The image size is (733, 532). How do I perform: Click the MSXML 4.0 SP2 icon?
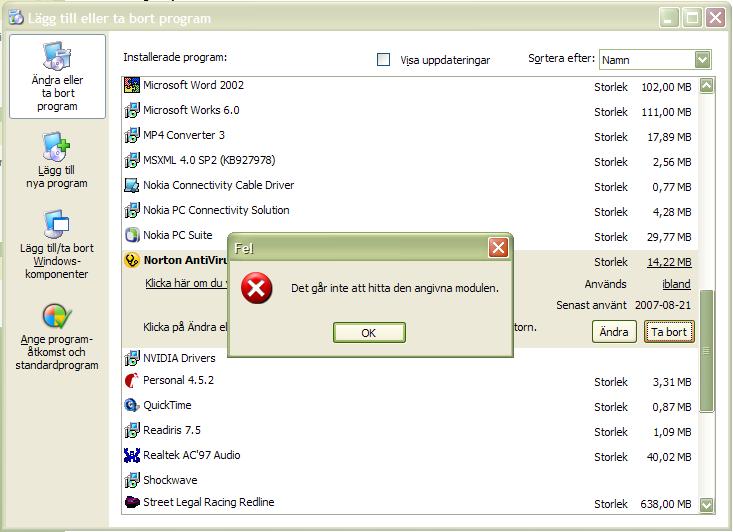point(132,160)
